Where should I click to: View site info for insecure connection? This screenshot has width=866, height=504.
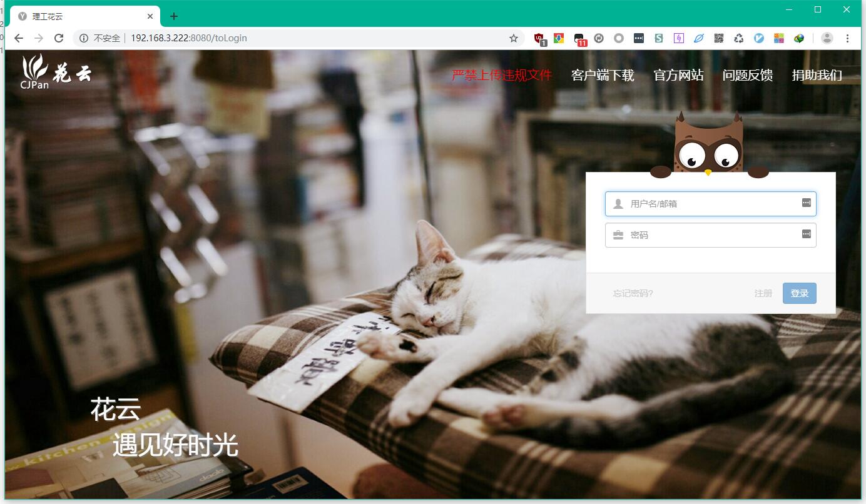tap(84, 38)
